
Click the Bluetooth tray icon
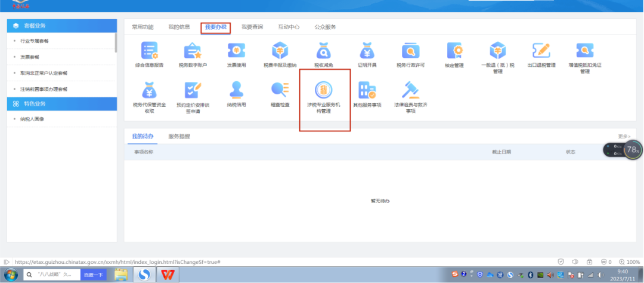(x=530, y=275)
